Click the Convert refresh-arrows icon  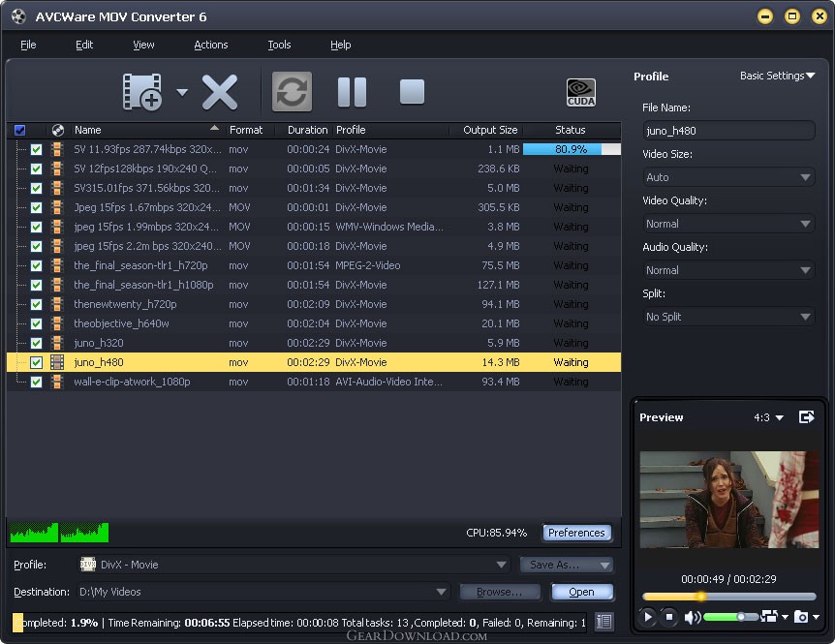292,92
